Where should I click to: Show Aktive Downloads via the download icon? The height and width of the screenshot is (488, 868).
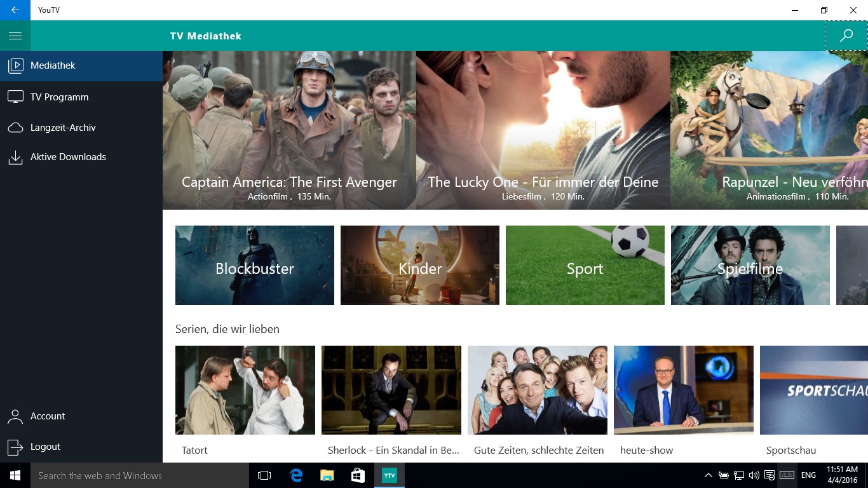pyautogui.click(x=15, y=156)
